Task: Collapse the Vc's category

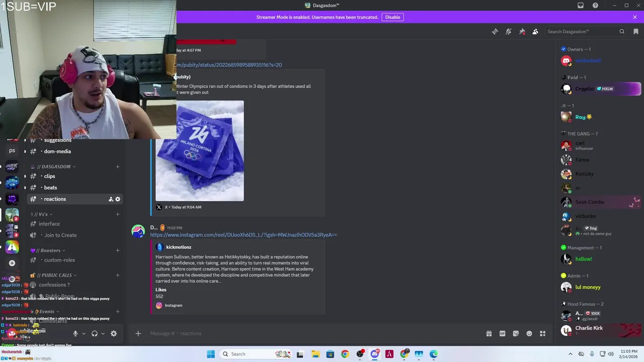Action: (x=41, y=214)
